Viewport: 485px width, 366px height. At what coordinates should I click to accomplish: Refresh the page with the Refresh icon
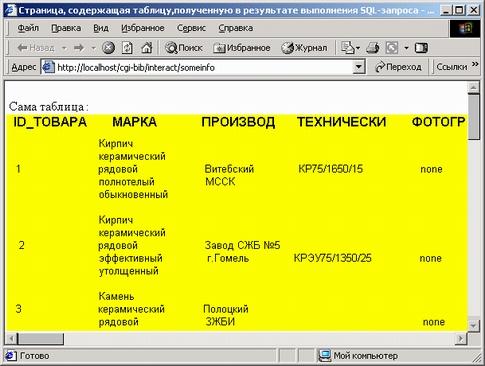[127, 48]
